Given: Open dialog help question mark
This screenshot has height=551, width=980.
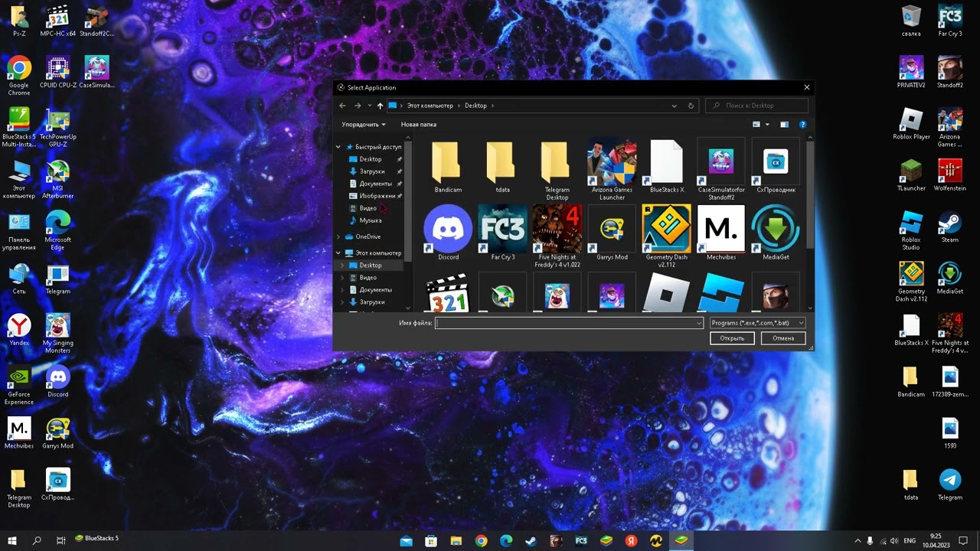Looking at the screenshot, I should click(802, 124).
